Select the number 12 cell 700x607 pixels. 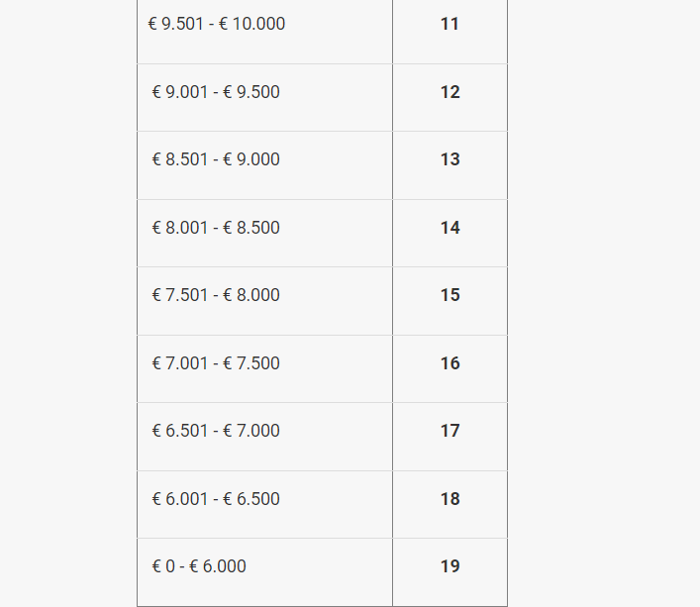tap(450, 92)
